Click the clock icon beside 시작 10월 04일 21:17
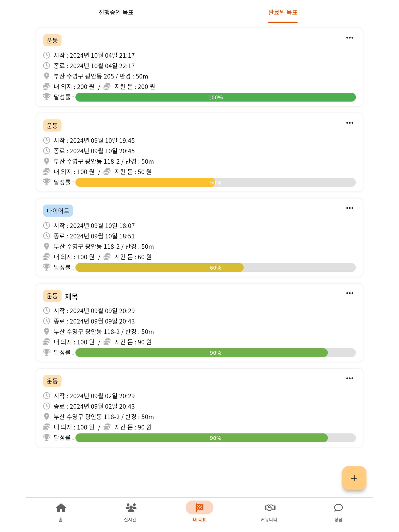The height and width of the screenshot is (532, 399). tap(46, 55)
